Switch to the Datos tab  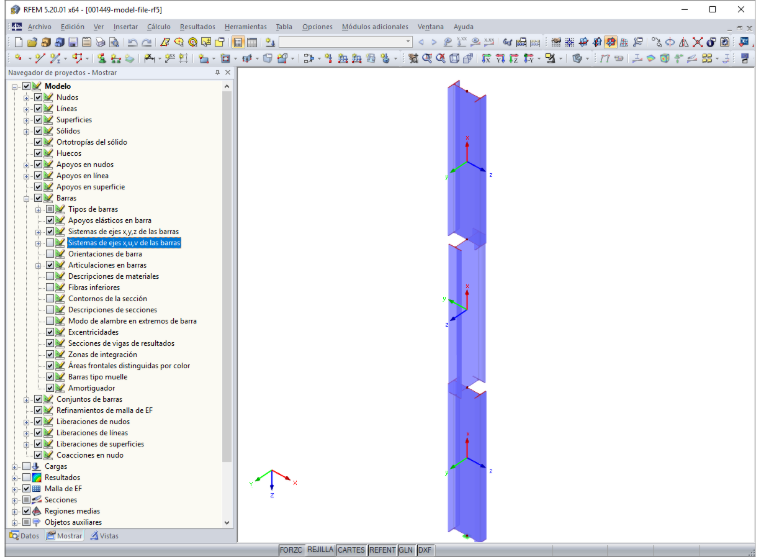click(x=24, y=536)
